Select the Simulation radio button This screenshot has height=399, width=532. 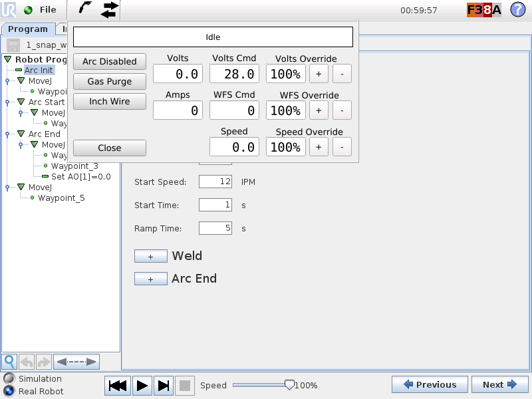[9, 378]
